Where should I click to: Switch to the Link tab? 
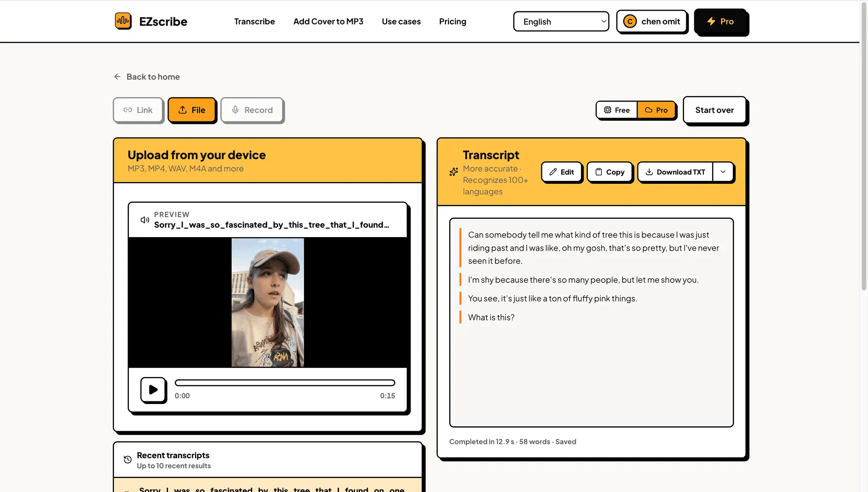pos(138,110)
